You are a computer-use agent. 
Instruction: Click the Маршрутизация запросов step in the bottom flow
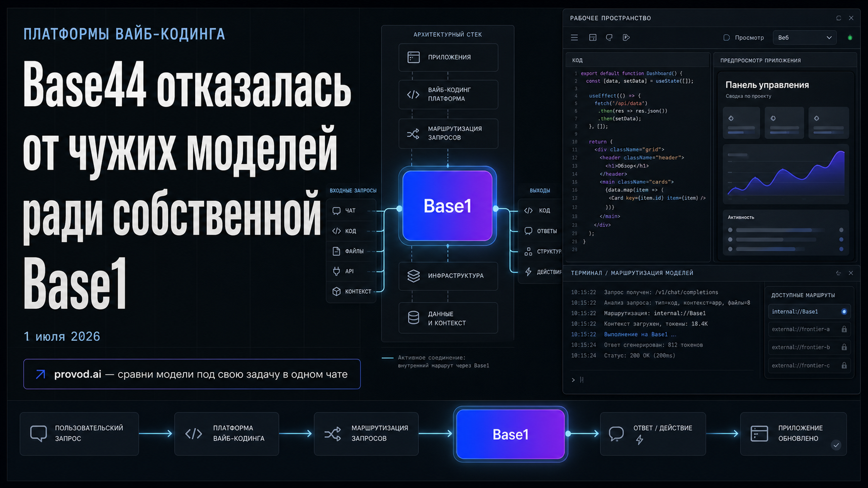[366, 434]
